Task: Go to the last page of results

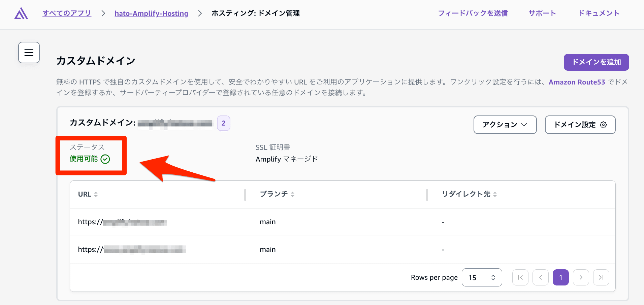Action: [x=601, y=277]
